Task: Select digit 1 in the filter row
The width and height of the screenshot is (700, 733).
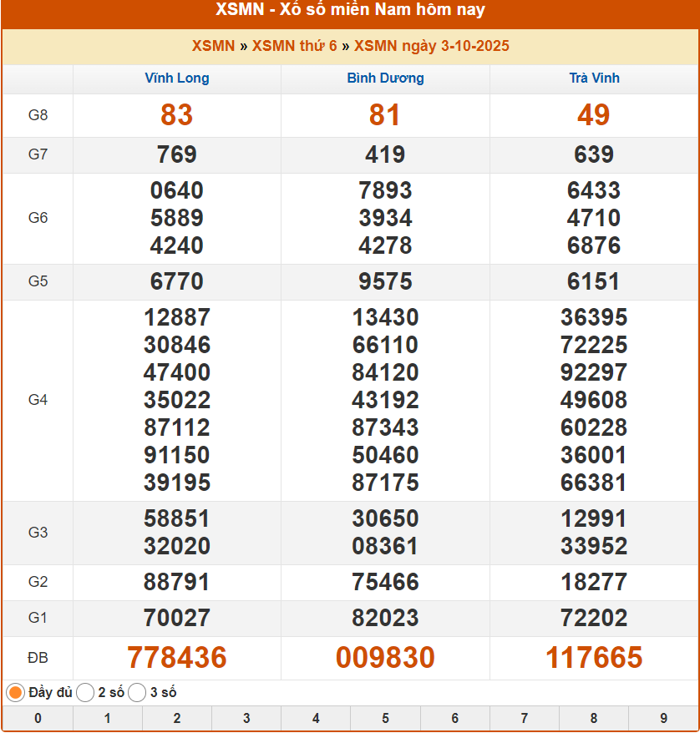Action: point(107,718)
